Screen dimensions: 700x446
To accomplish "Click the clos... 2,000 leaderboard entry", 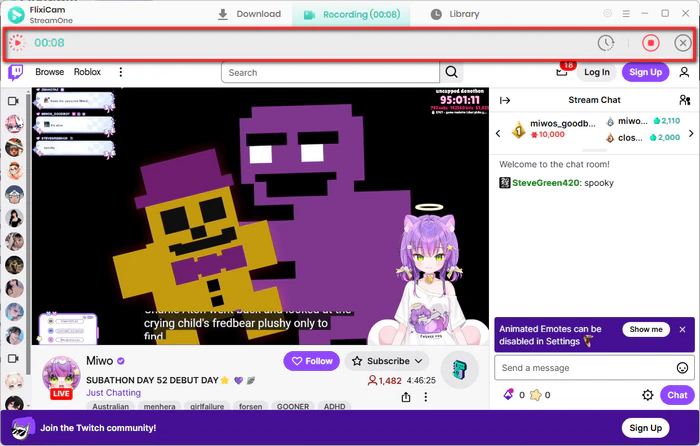I will [x=643, y=138].
